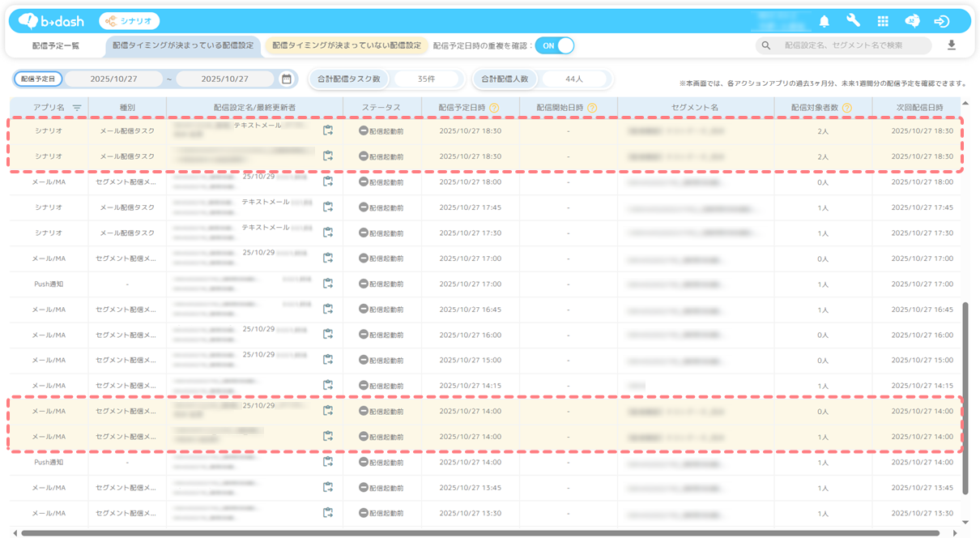980x551 pixels.
Task: Click the chat support mascot icon
Action: click(x=912, y=22)
